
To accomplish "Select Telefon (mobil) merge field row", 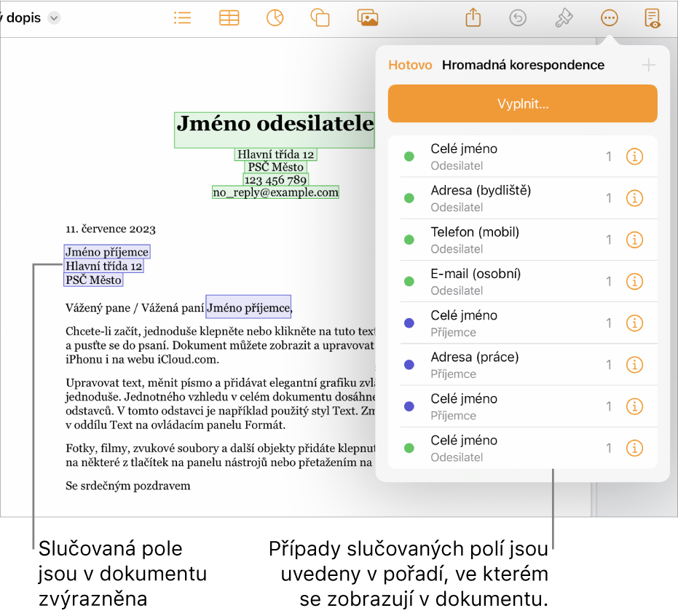I will [522, 240].
